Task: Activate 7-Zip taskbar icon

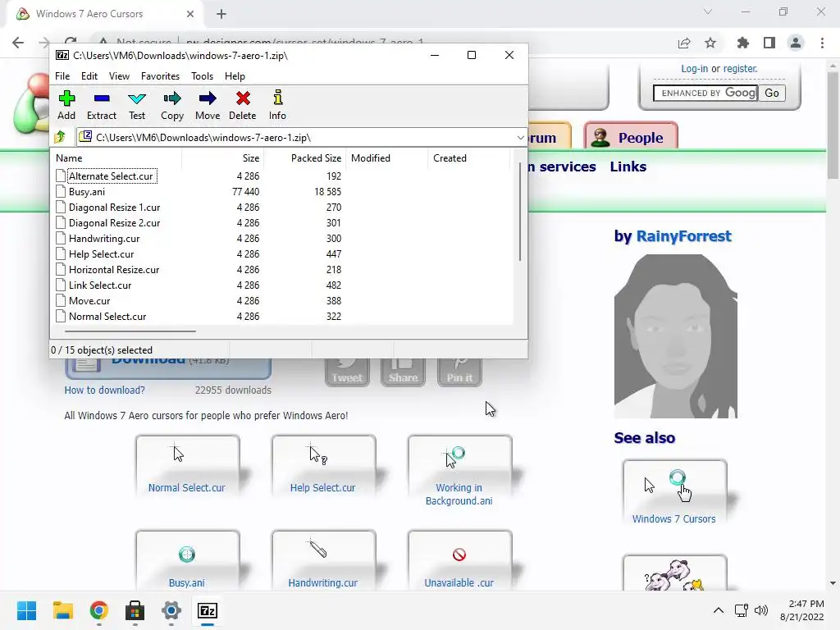Action: (208, 610)
